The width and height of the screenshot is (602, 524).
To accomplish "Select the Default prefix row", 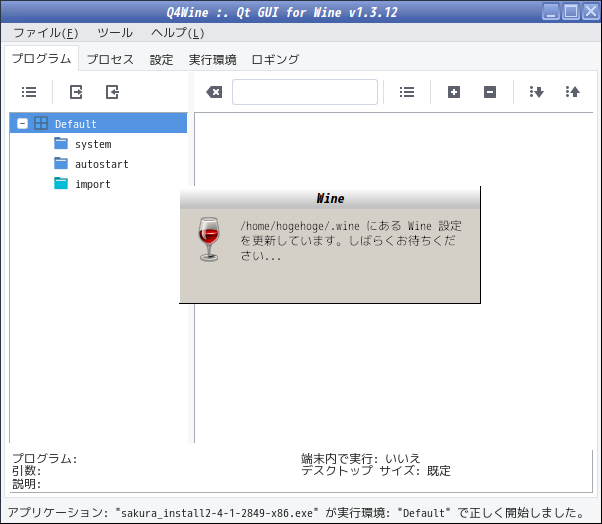I will pyautogui.click(x=98, y=124).
